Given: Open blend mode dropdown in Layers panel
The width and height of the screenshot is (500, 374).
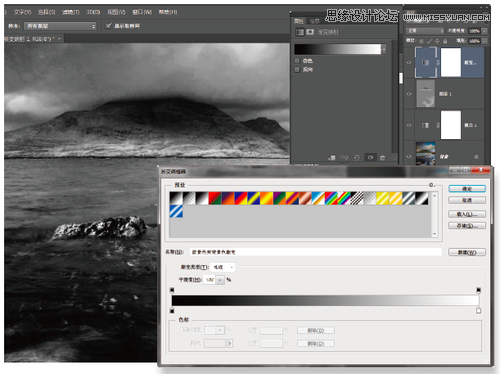Looking at the screenshot, I should coord(425,31).
